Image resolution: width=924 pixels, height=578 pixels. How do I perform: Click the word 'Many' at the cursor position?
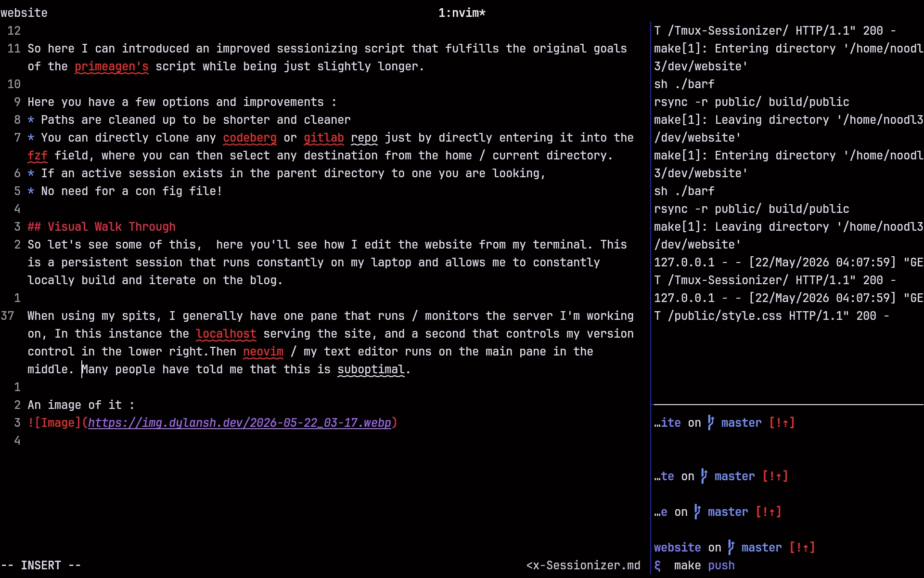pyautogui.click(x=95, y=369)
